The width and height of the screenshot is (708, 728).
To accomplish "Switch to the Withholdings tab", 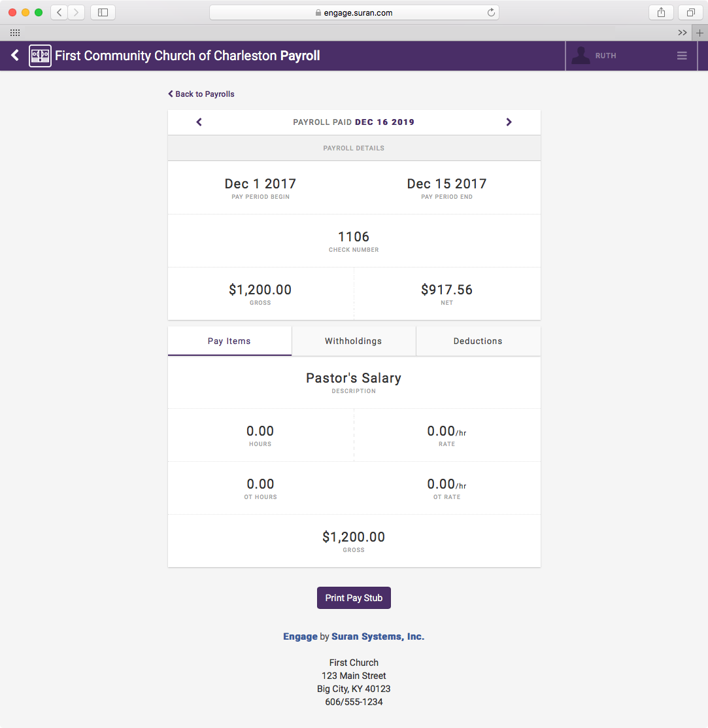I will pyautogui.click(x=353, y=341).
